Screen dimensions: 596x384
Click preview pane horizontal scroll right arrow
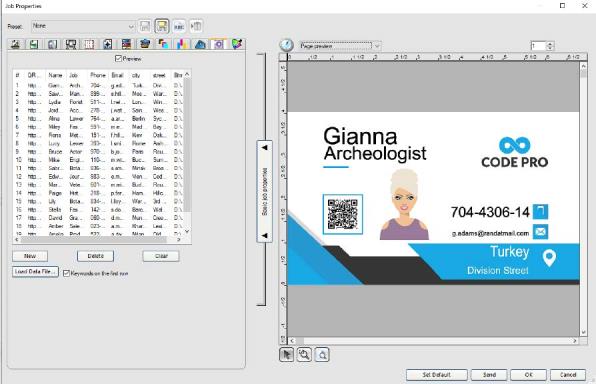coord(575,341)
